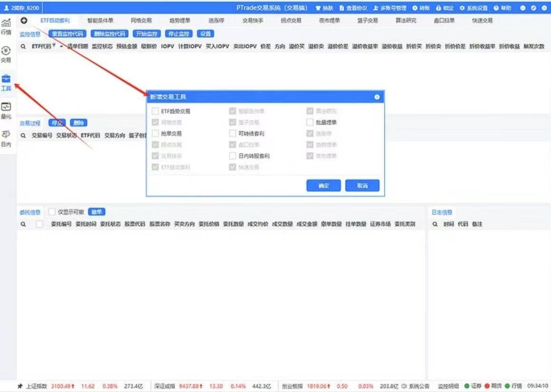The width and height of the screenshot is (551, 392).
Task: Toggle the 仅显示可撤 checkbox
Action: 52,212
